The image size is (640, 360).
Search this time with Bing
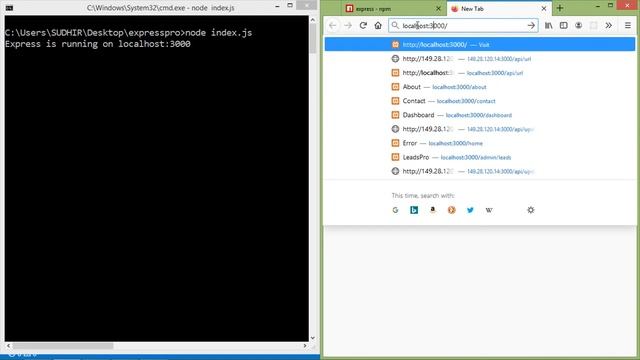(414, 210)
